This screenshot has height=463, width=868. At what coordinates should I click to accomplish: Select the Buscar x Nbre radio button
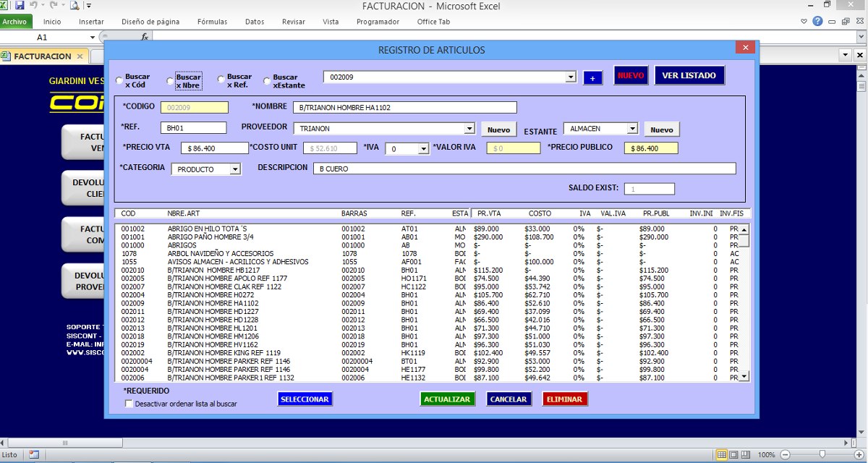coord(171,82)
